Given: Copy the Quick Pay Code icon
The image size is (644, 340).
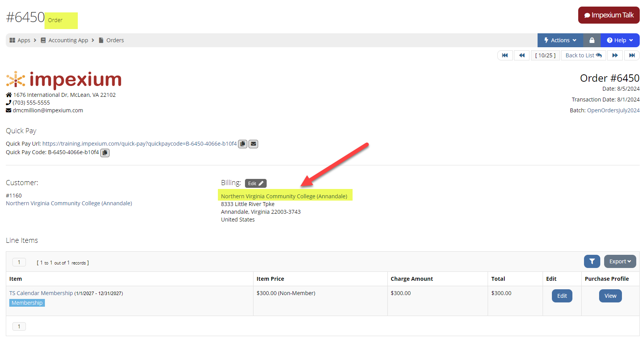Looking at the screenshot, I should point(105,153).
